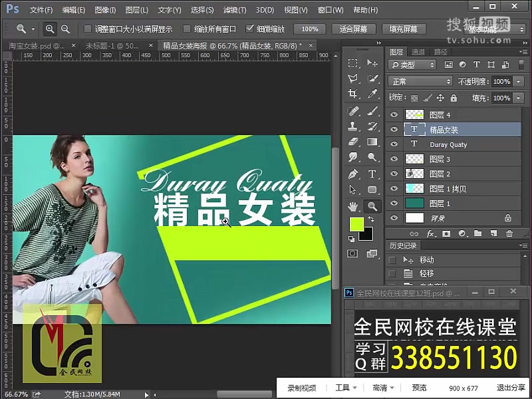
Task: Click the delete layer trash icon
Action: 509,233
